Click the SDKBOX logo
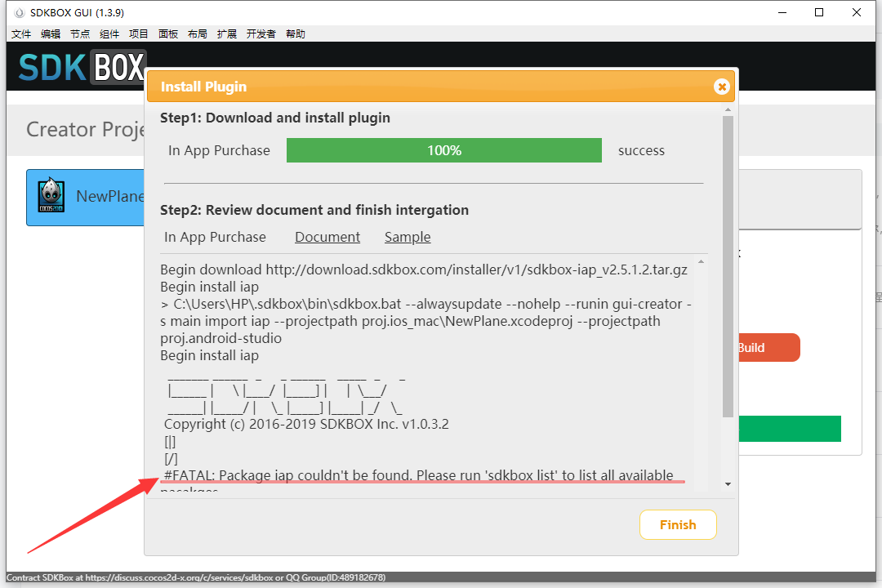 click(x=82, y=67)
